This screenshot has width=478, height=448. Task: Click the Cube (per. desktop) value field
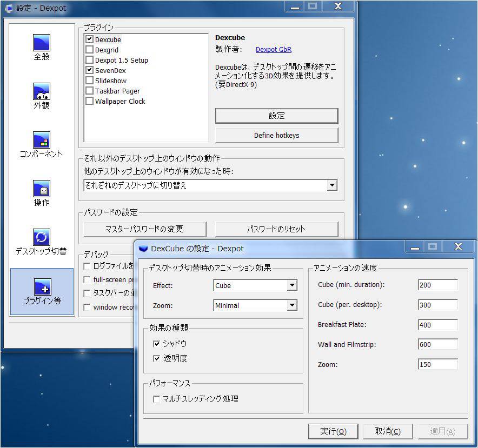pos(438,305)
